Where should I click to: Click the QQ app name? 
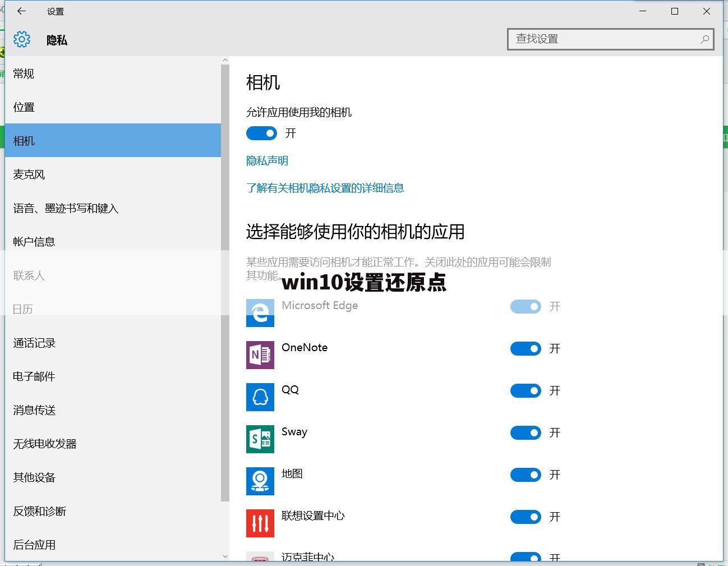290,389
